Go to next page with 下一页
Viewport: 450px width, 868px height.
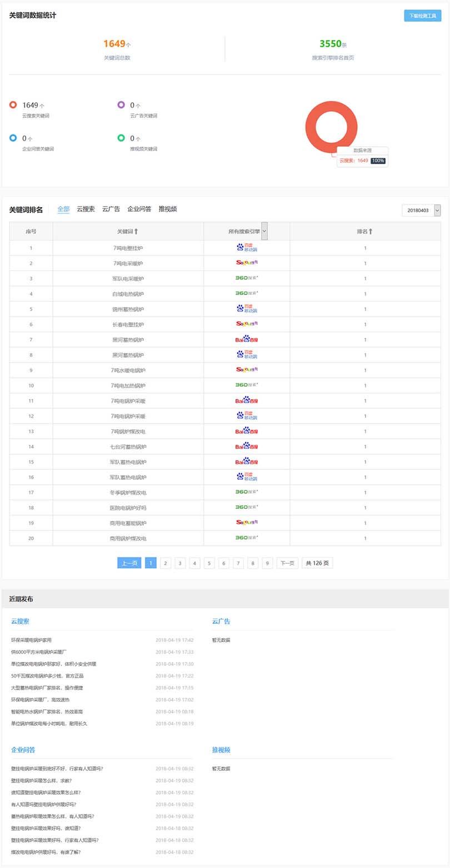(287, 563)
